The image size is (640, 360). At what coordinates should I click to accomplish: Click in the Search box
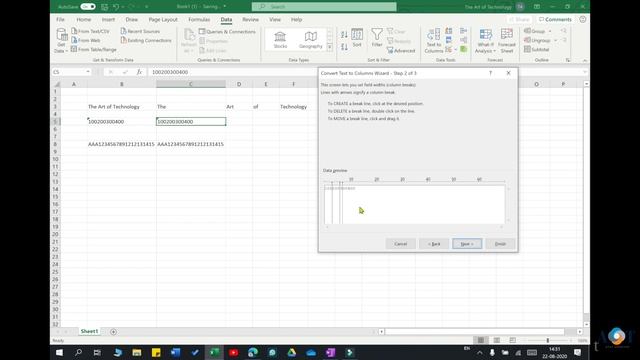pos(324,7)
